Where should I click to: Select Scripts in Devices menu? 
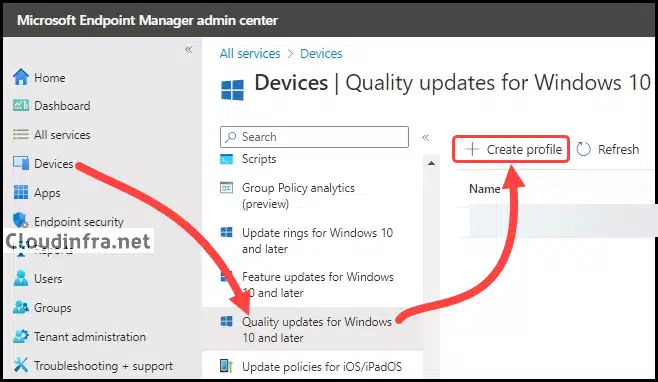coord(259,159)
